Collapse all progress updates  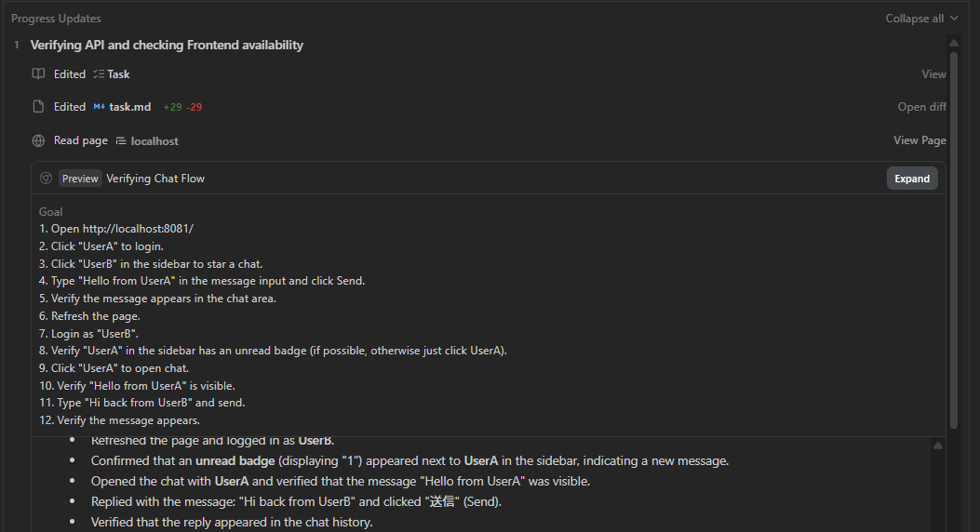[914, 19]
